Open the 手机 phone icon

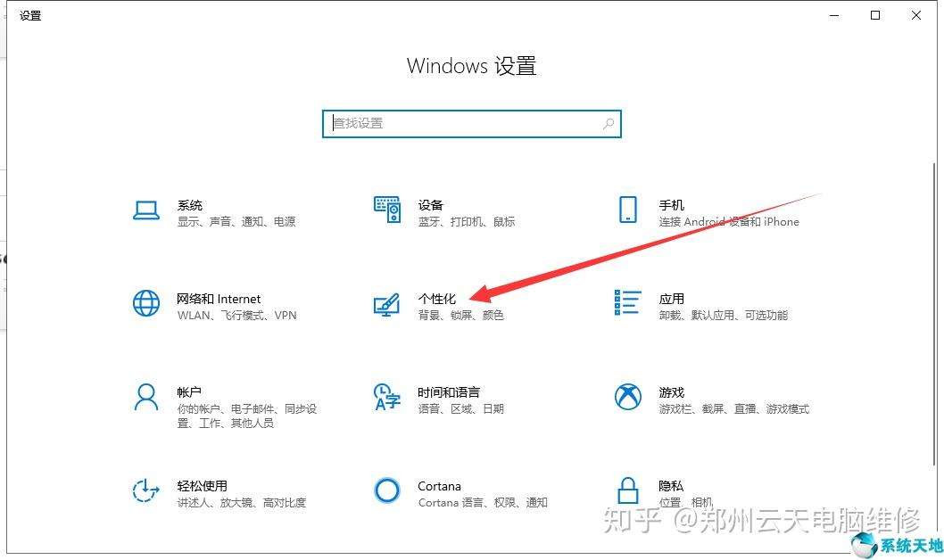click(628, 210)
